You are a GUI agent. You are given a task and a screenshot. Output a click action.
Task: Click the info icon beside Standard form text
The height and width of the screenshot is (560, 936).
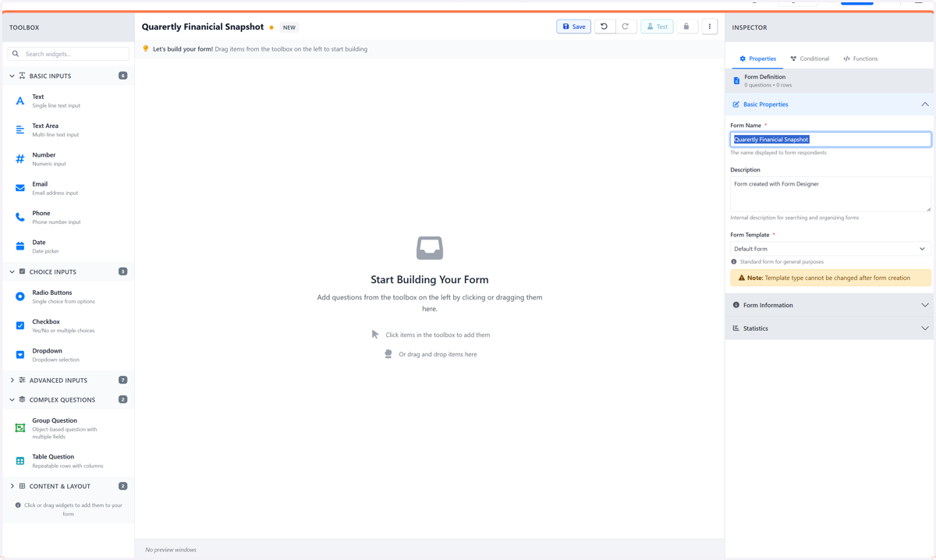pyautogui.click(x=734, y=261)
